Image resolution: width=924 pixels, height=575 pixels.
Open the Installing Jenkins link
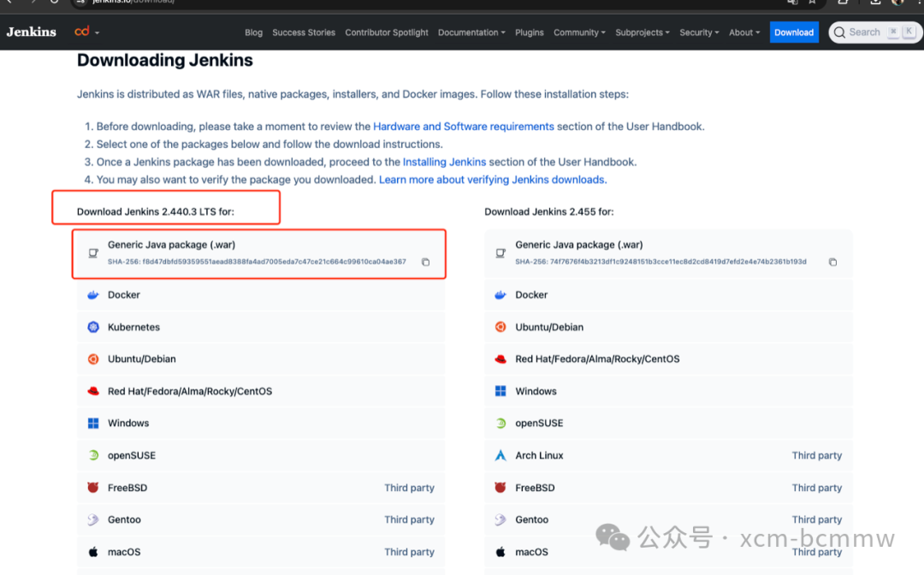(444, 162)
